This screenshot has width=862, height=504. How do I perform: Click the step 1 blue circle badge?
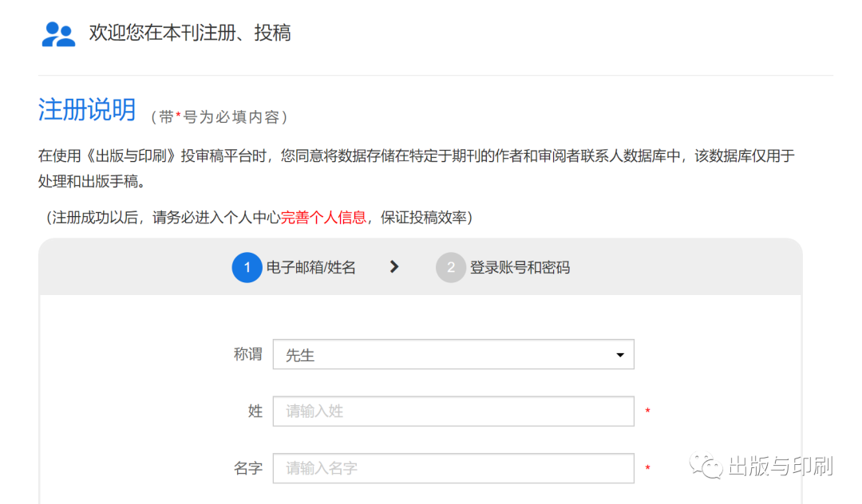tap(247, 267)
